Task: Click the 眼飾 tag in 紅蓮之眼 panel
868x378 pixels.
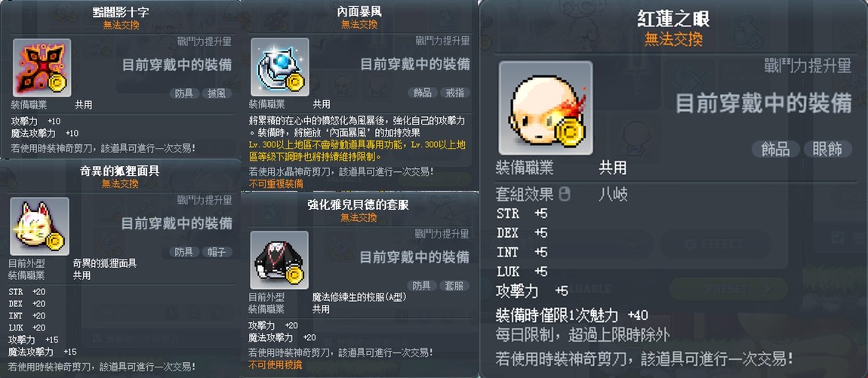Action: coord(827,149)
